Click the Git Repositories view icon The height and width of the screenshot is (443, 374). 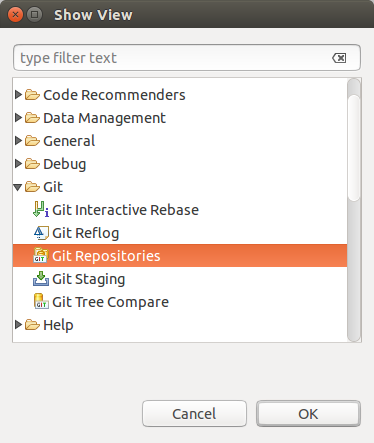(41, 256)
